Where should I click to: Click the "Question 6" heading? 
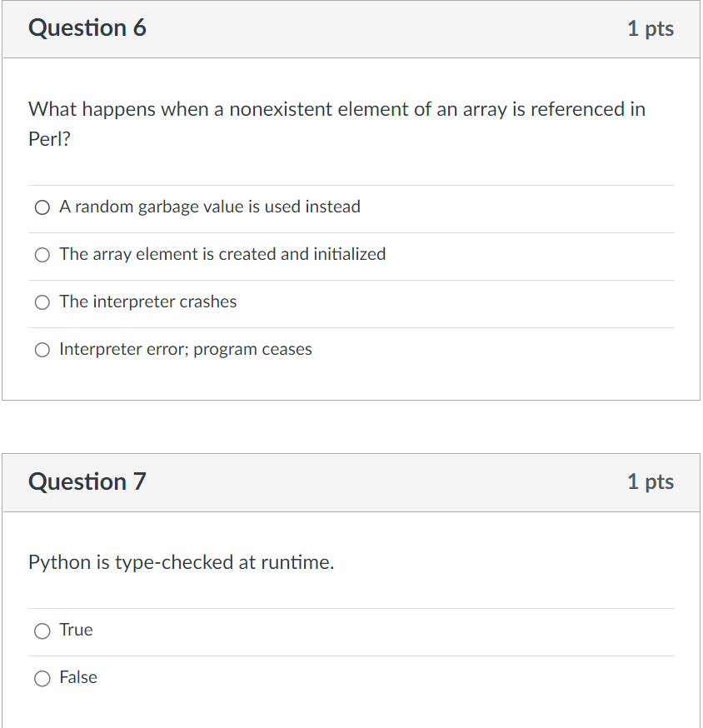coord(87,28)
